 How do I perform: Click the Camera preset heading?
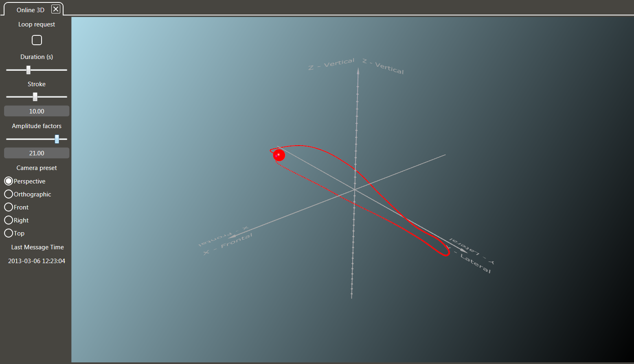click(x=36, y=167)
